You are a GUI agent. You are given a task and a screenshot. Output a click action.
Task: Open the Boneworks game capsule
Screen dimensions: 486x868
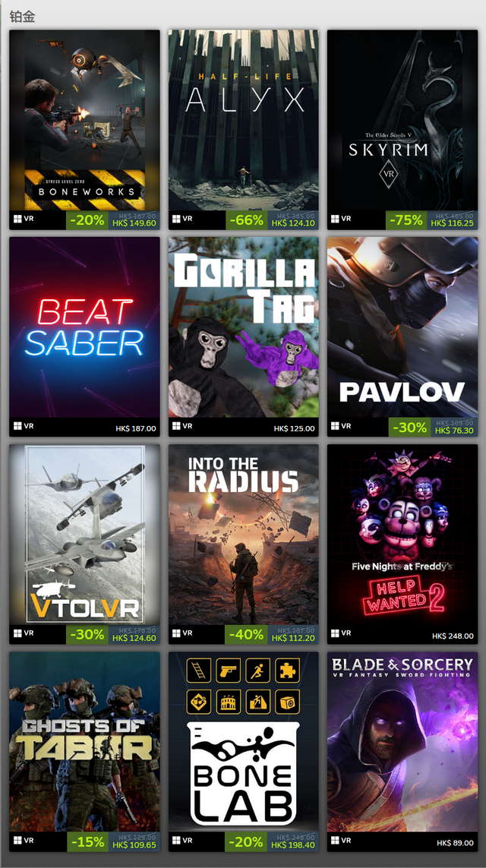pyautogui.click(x=84, y=120)
